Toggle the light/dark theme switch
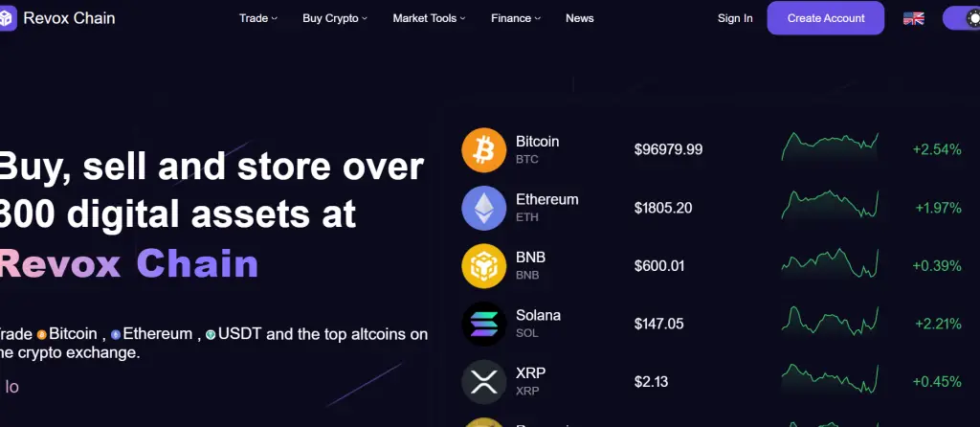 tap(960, 18)
